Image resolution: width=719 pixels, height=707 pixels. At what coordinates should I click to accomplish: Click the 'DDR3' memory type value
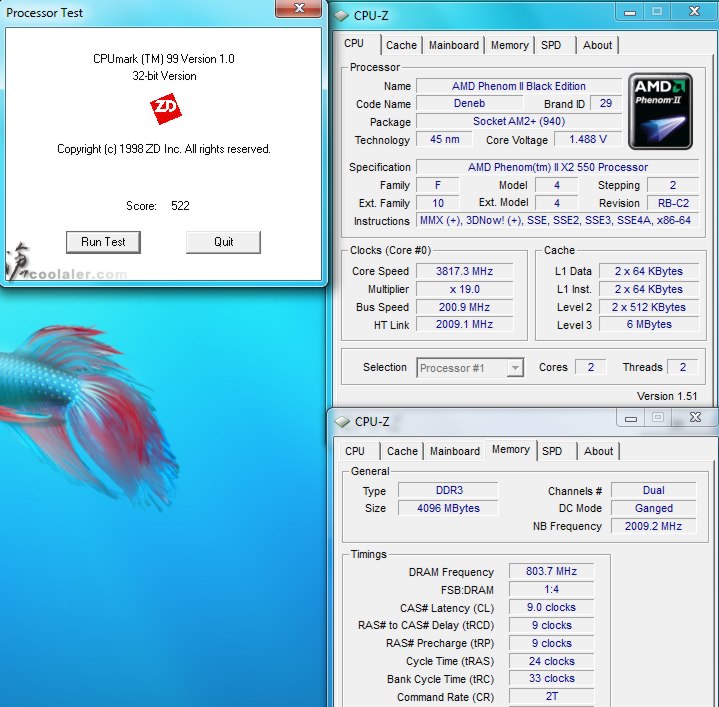448,491
